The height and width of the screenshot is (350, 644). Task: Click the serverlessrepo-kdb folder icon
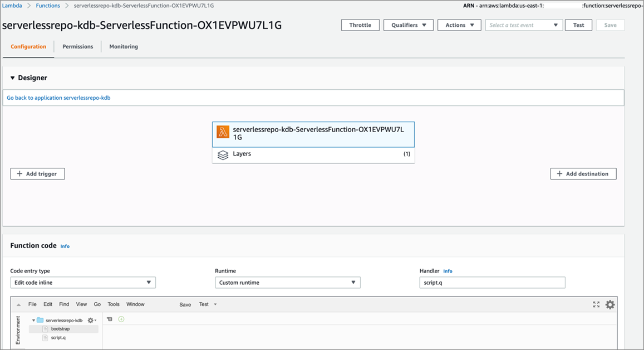pyautogui.click(x=40, y=320)
